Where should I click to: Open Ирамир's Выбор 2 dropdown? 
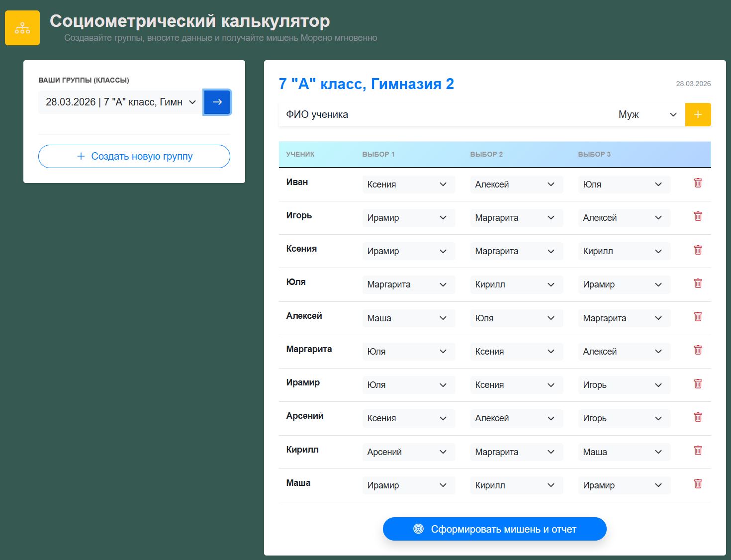[516, 384]
